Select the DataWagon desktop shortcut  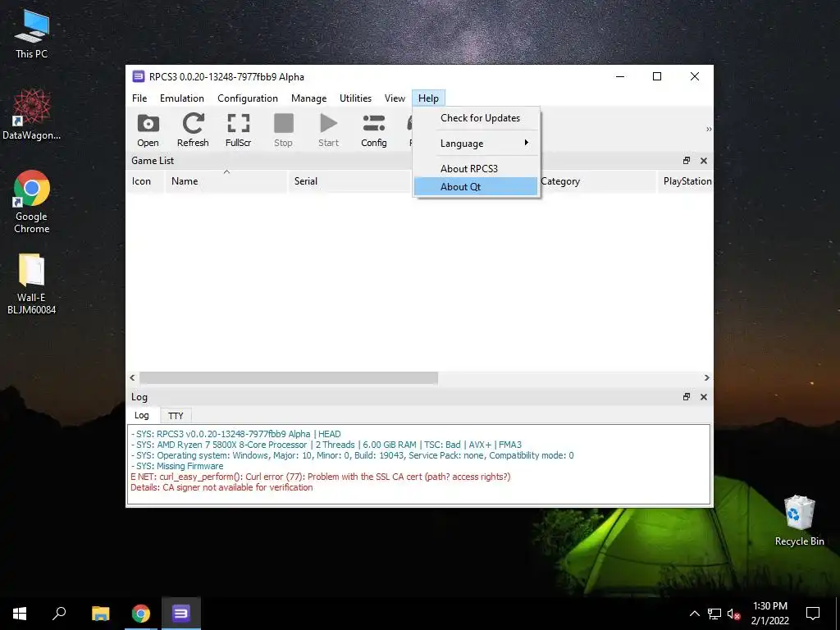pos(32,113)
